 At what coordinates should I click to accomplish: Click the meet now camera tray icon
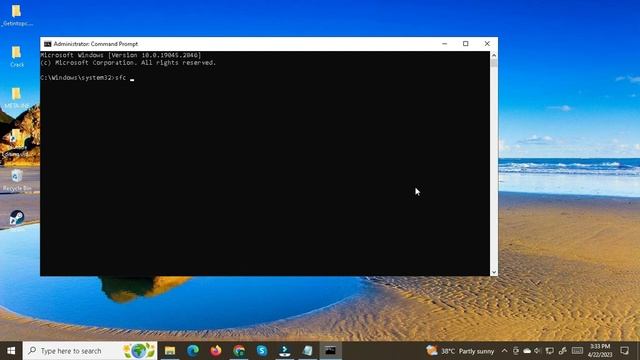516,351
